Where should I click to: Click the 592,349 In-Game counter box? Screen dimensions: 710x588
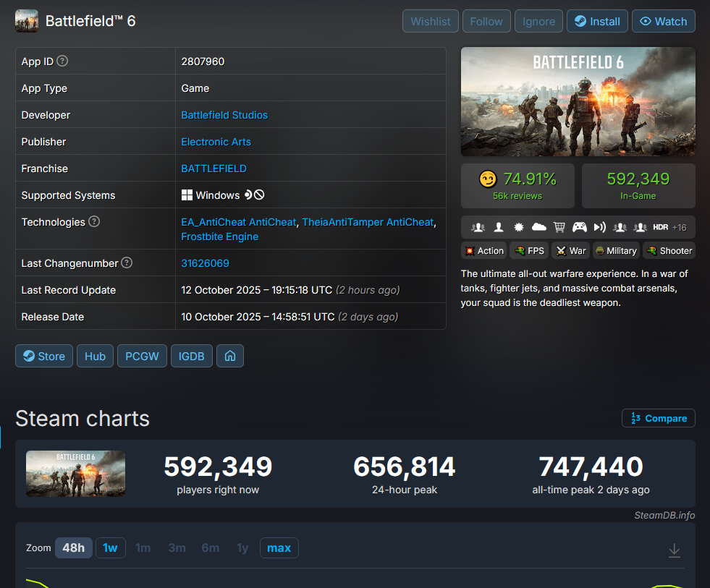[638, 186]
